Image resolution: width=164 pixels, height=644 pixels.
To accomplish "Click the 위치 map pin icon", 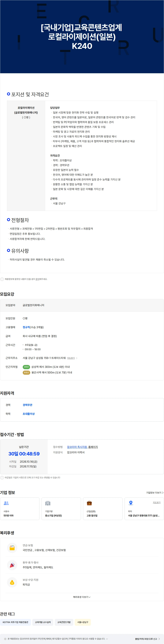I will [131, 503].
